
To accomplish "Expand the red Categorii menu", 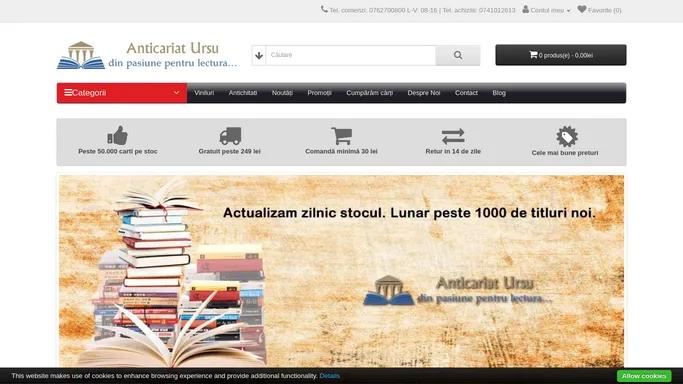I will pyautogui.click(x=122, y=93).
